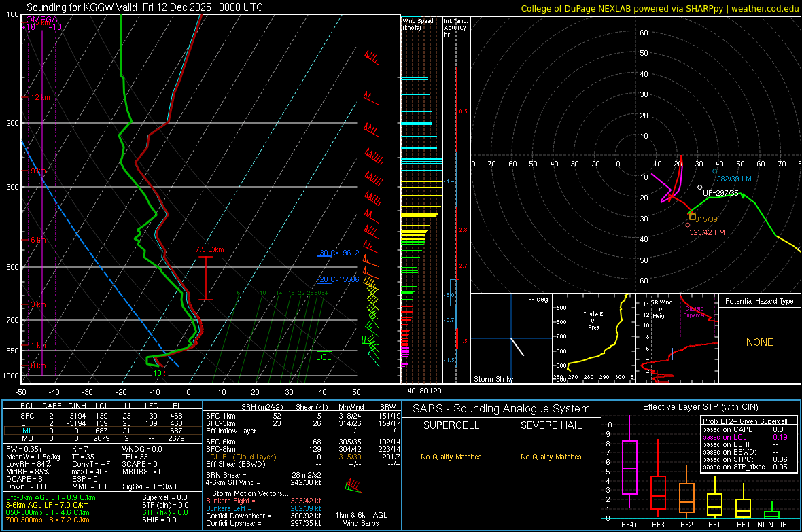Screen dimensions: 802x532
Task: Click the 'LowRH = 84%' value
Action: tap(28, 464)
